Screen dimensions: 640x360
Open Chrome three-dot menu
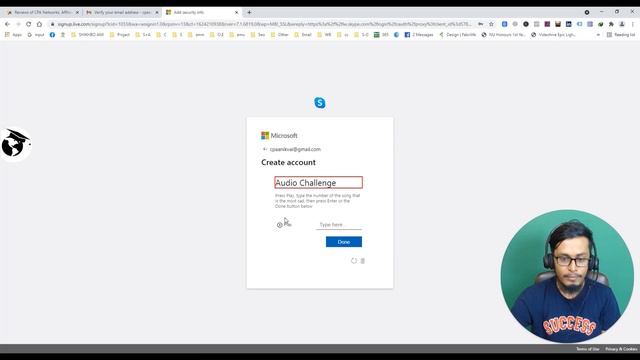[x=633, y=24]
